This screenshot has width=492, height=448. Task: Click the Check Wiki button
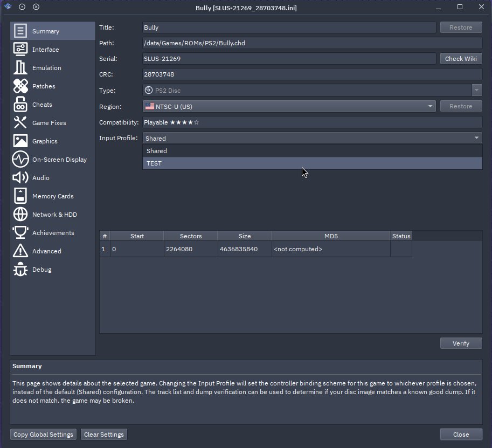pos(461,59)
